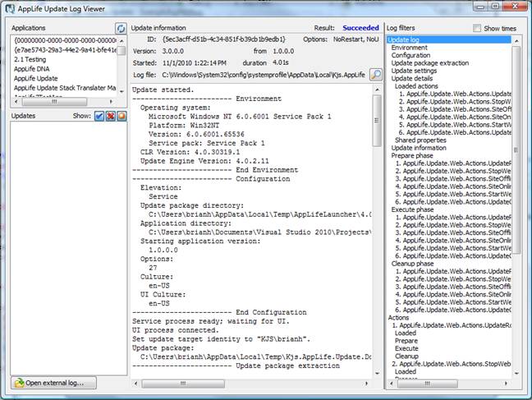Select Update details filter
Screen dimensions: 532x400
(412, 78)
